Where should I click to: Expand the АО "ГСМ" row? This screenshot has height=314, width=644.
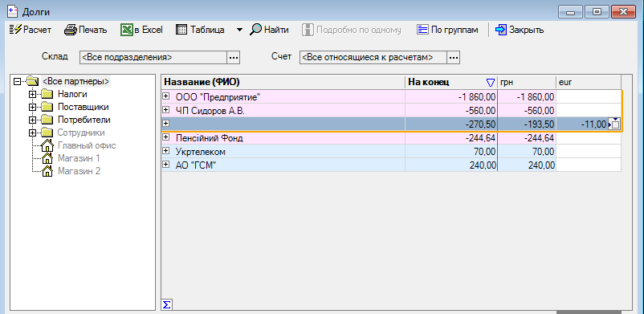point(166,165)
